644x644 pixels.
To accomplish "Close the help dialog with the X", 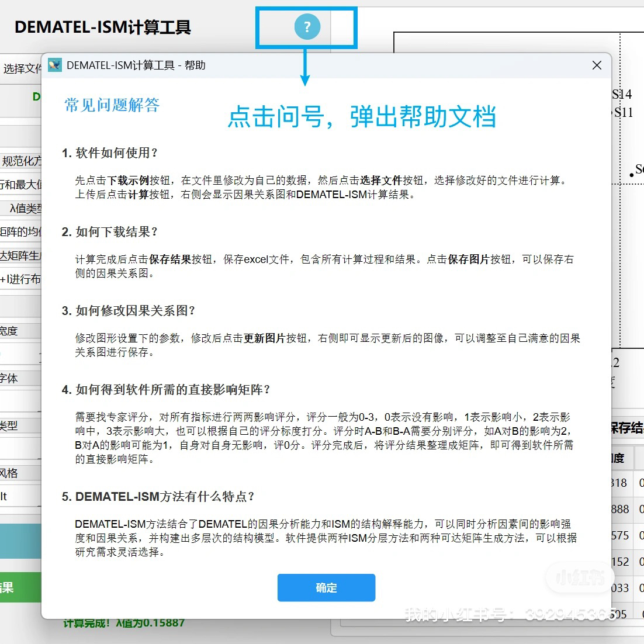I will tap(597, 65).
